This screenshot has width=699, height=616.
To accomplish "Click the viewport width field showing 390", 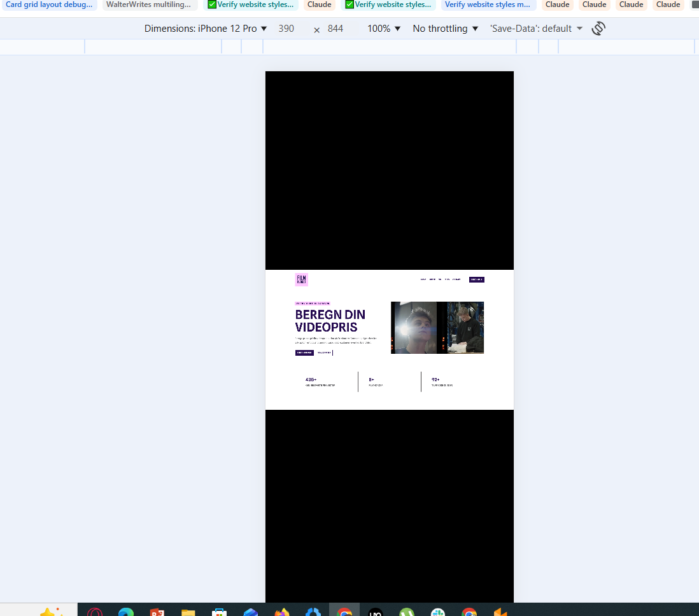I will (286, 29).
